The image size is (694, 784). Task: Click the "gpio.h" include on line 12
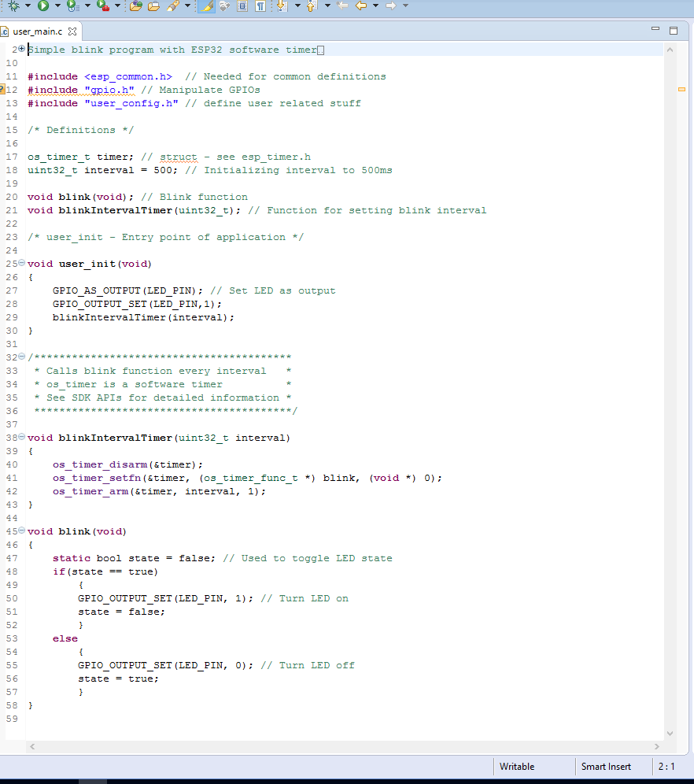(109, 90)
